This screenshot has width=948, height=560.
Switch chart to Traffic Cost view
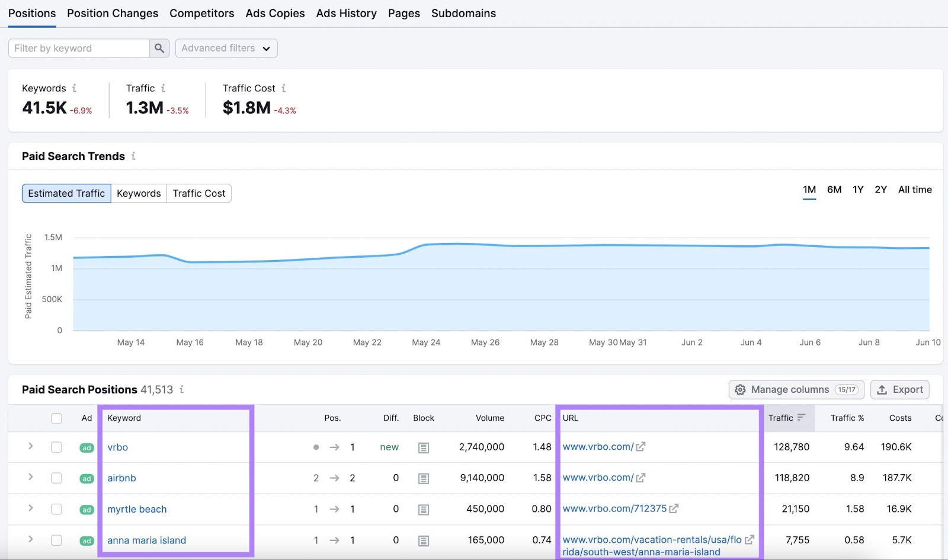(x=199, y=193)
